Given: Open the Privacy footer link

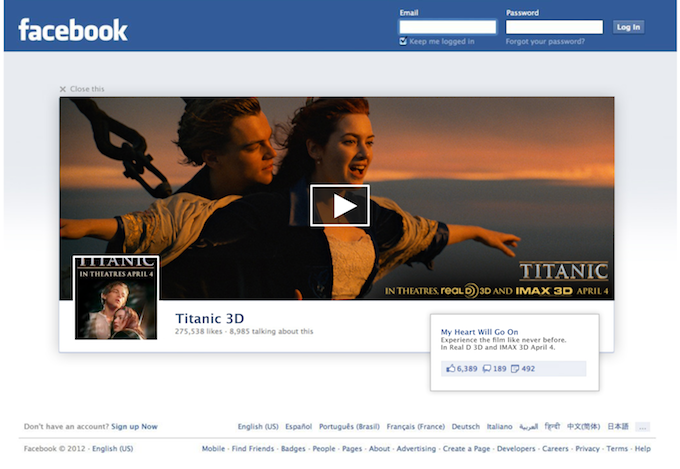Looking at the screenshot, I should tap(587, 449).
